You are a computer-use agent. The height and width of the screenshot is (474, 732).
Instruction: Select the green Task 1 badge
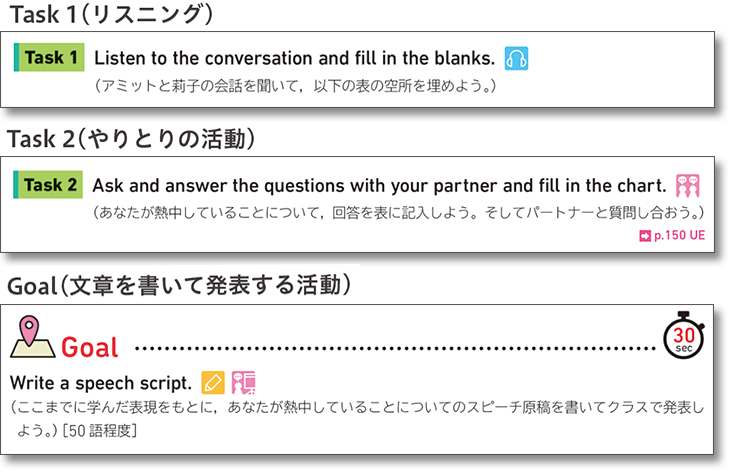pyautogui.click(x=49, y=58)
